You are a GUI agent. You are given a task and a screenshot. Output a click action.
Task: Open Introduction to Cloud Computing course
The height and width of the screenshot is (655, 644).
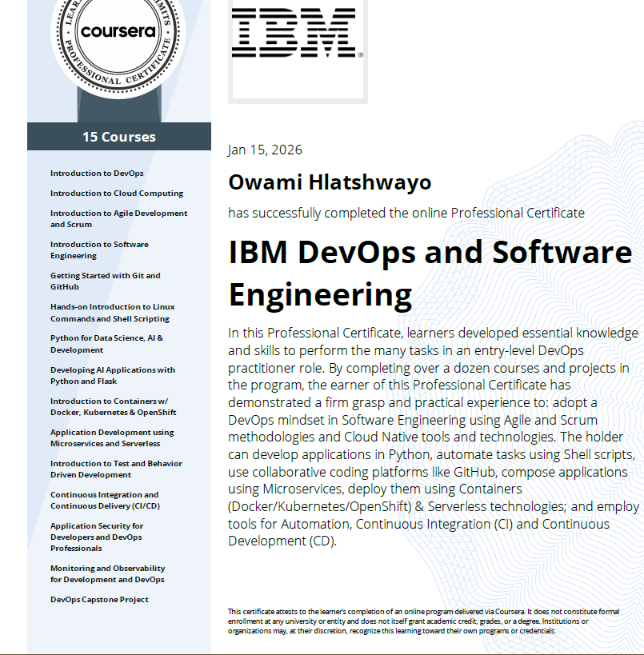(x=116, y=194)
